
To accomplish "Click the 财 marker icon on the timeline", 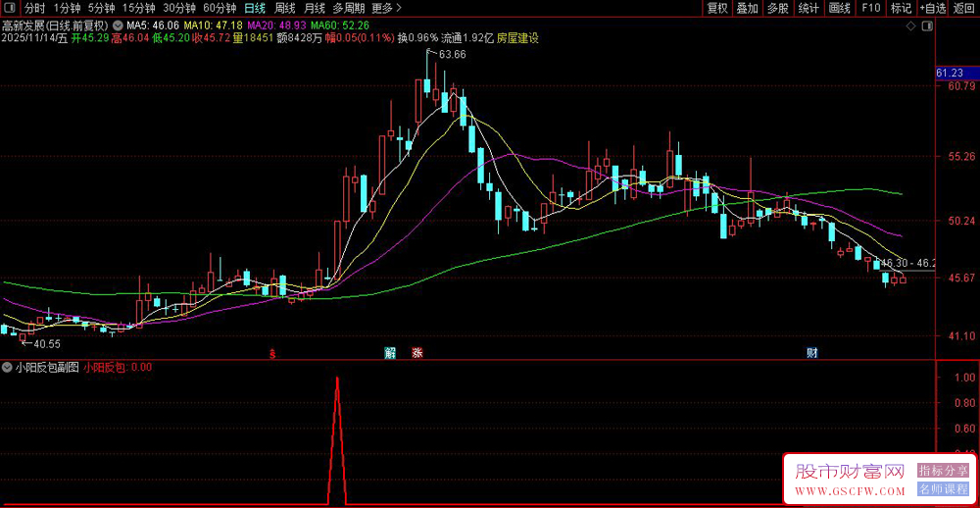I will coord(811,352).
